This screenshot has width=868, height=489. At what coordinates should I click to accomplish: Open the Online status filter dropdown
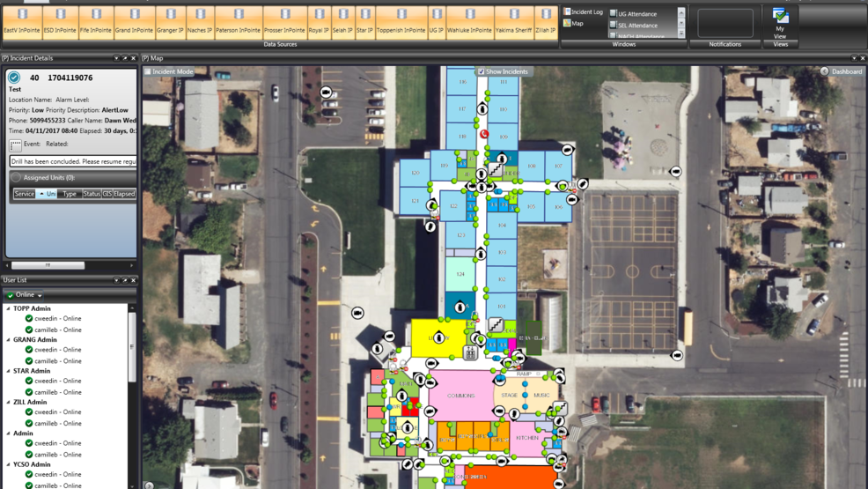pos(25,295)
